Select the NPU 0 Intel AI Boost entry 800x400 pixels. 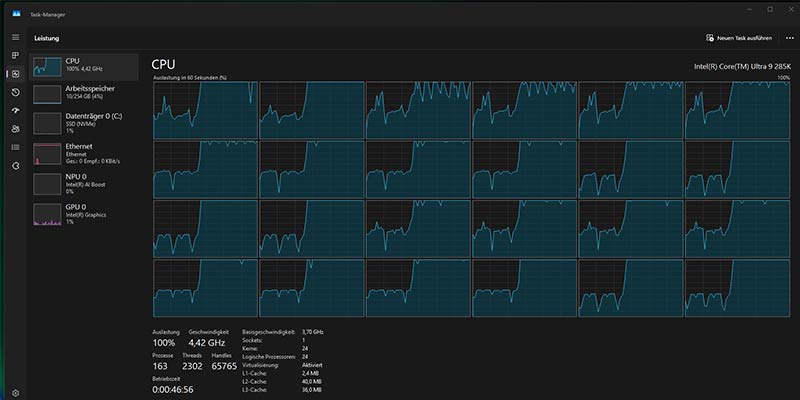point(84,184)
